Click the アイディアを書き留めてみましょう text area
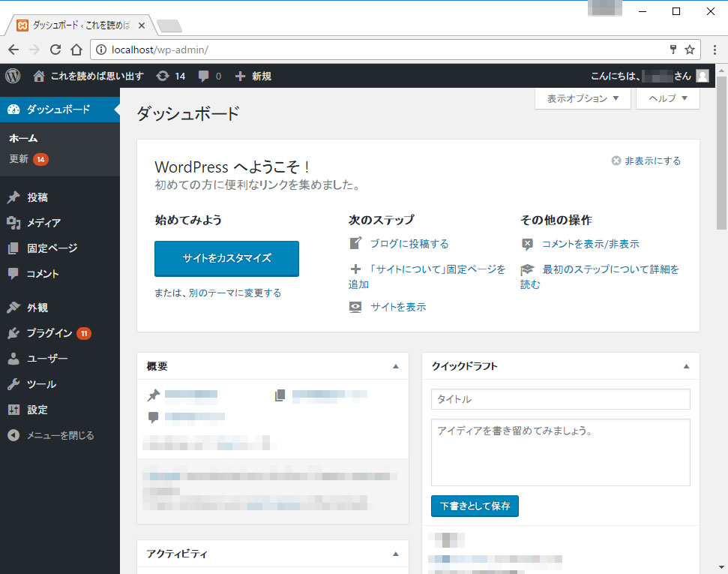The height and width of the screenshot is (574, 728). point(560,452)
